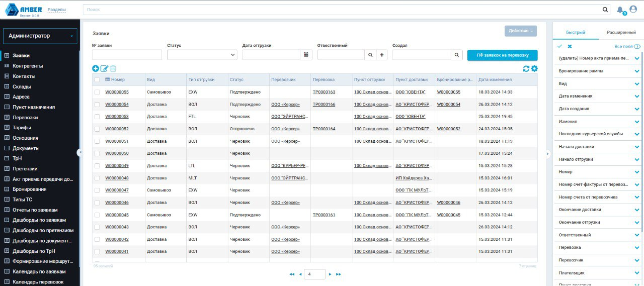The height and width of the screenshot is (286, 644).
Task: Click search icon in Создал field
Action: 456,55
